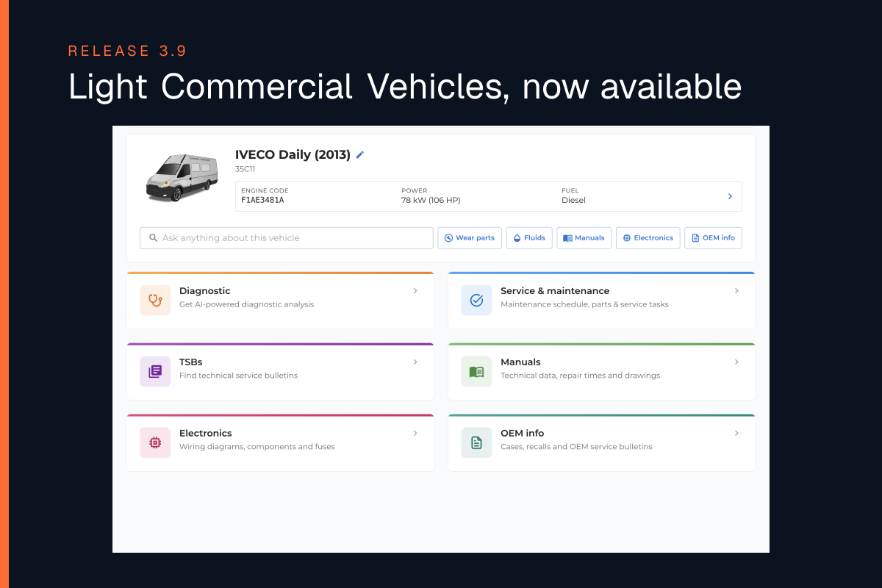
Task: Select the Manuals quick button
Action: pyautogui.click(x=584, y=238)
